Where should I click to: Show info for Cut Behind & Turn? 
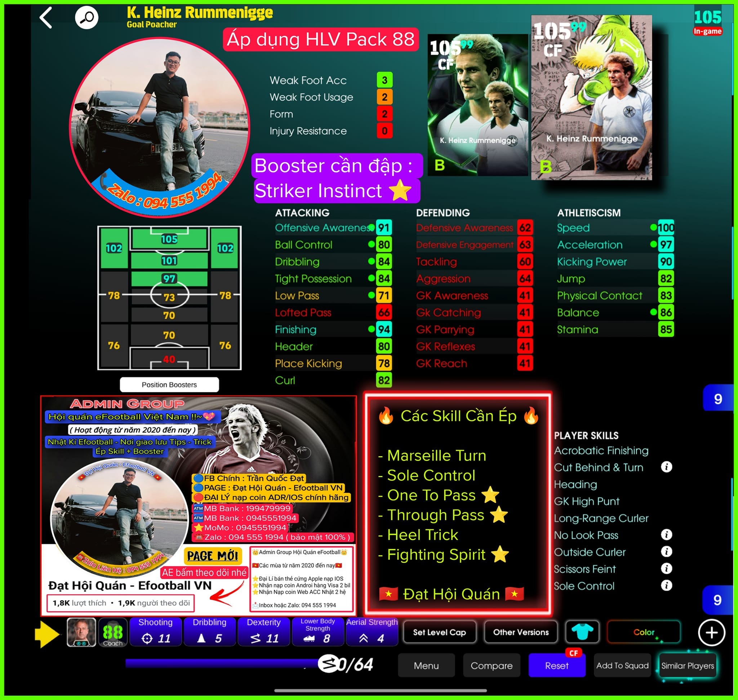(666, 467)
